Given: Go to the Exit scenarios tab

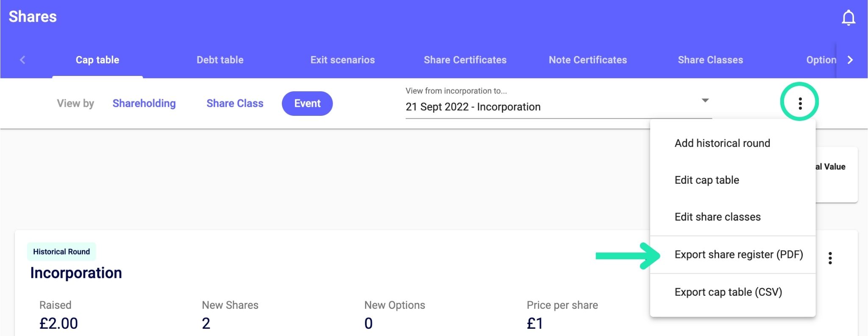Looking at the screenshot, I should tap(342, 60).
